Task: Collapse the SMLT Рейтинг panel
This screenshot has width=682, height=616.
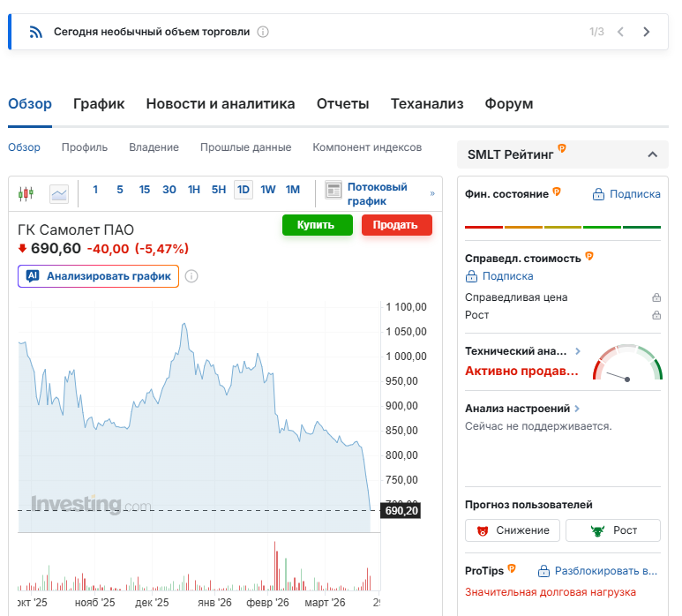Action: point(652,154)
